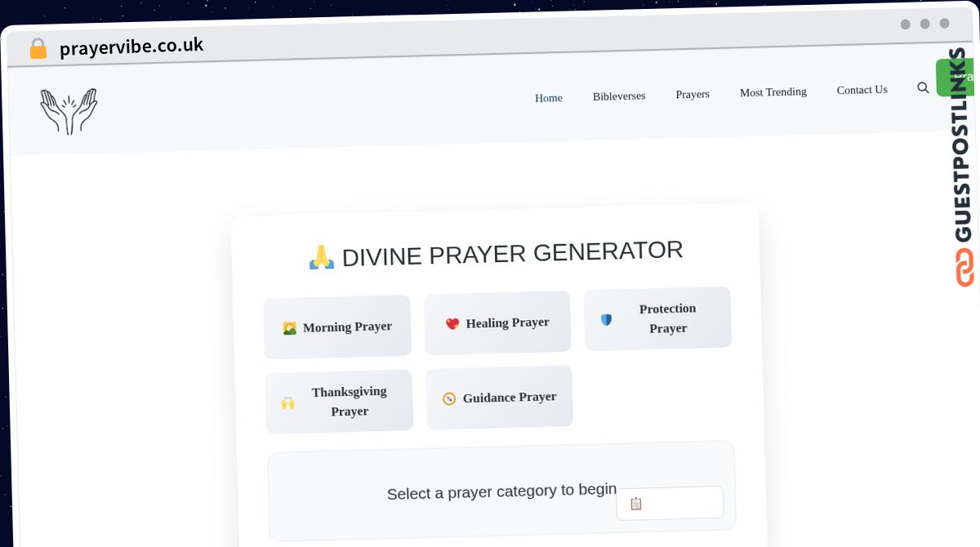The image size is (980, 547).
Task: Open the search magnifier icon
Action: coord(923,87)
